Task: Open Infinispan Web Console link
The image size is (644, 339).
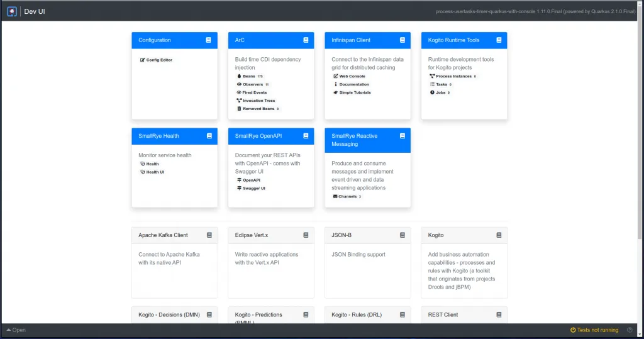Action: point(349,76)
